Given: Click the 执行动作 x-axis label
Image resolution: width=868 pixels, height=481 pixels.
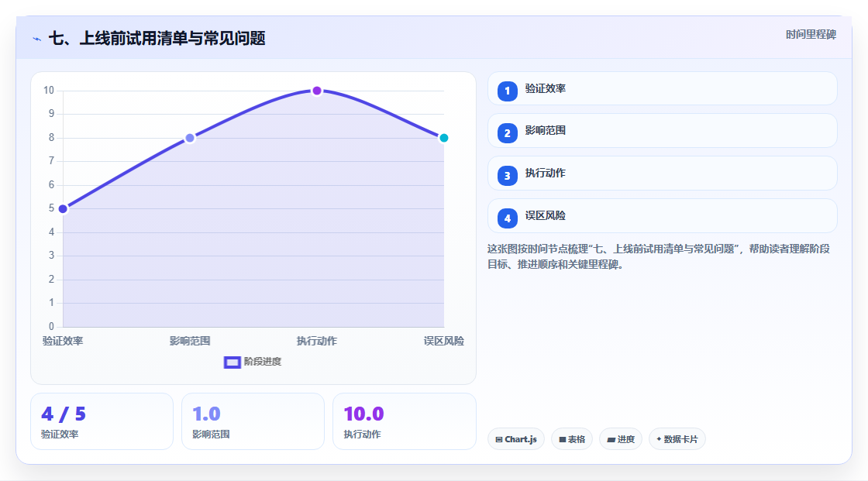Looking at the screenshot, I should tap(317, 341).
